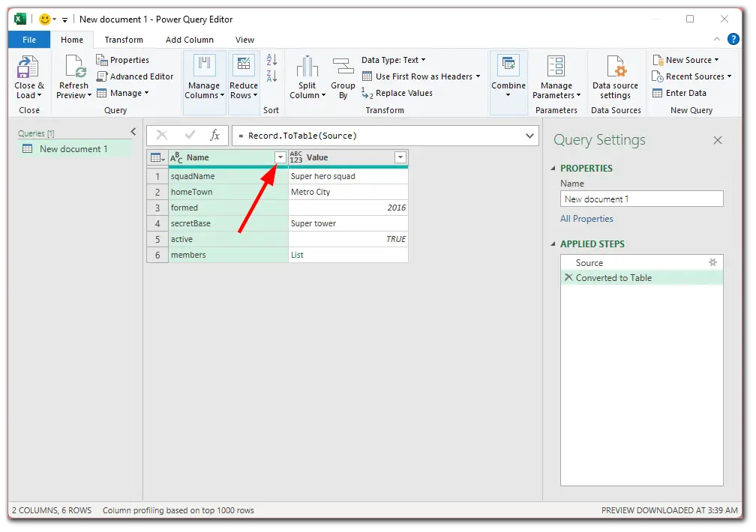Click the Excel application icon
Viewport: 756px width, 532px height.
point(20,19)
